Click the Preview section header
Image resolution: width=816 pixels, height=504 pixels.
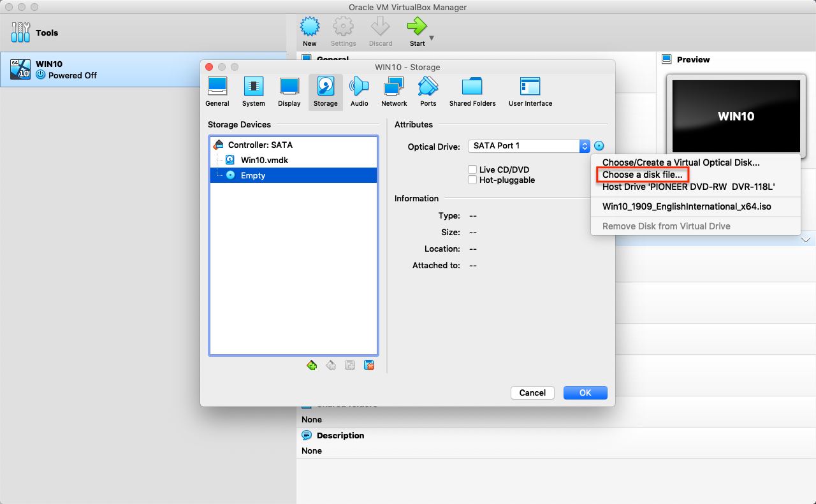pos(693,59)
